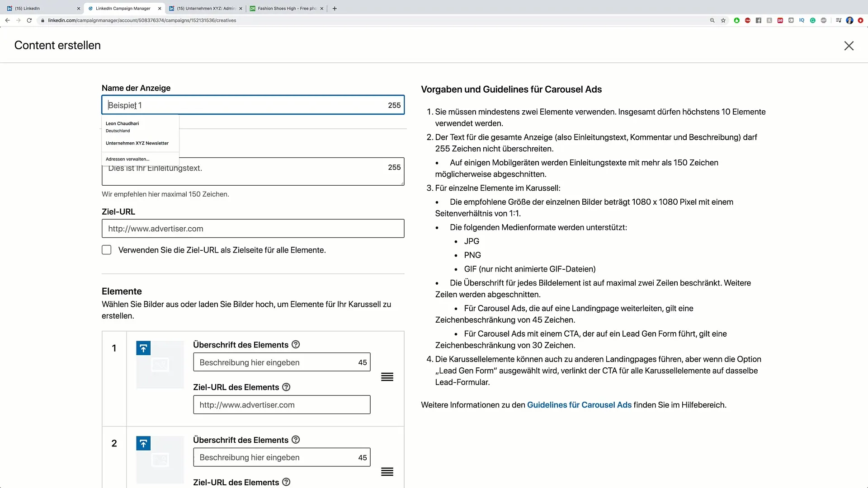Enable 'Verwenden Sie die Ziel-URL als Zielseite' checkbox
The width and height of the screenshot is (868, 488).
(x=106, y=250)
